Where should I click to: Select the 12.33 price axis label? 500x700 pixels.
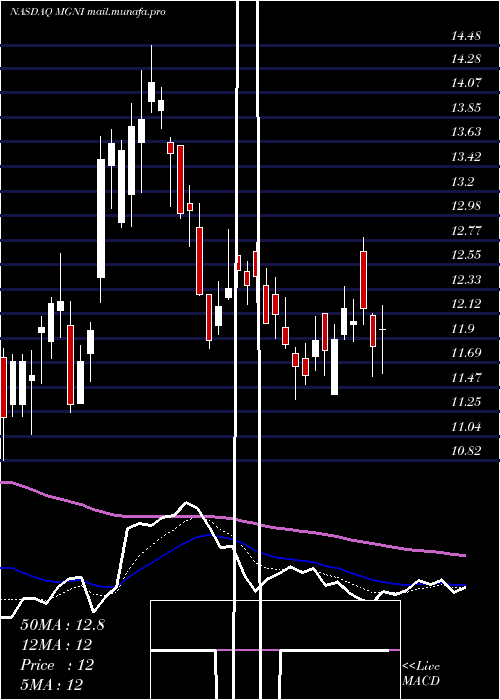pos(466,280)
